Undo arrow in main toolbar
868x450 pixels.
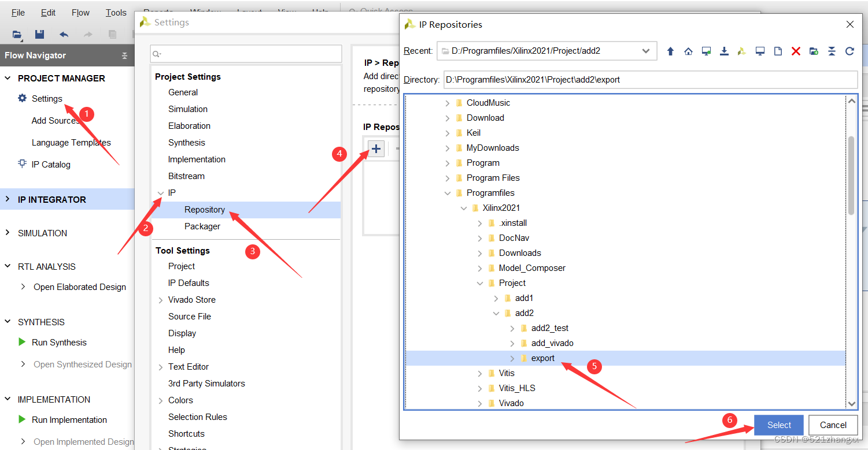[x=64, y=35]
